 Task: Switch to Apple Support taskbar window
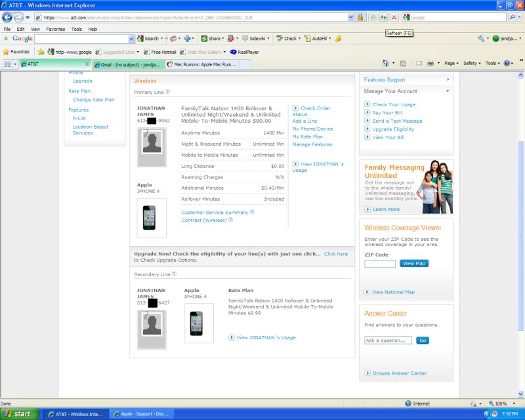pos(142,414)
